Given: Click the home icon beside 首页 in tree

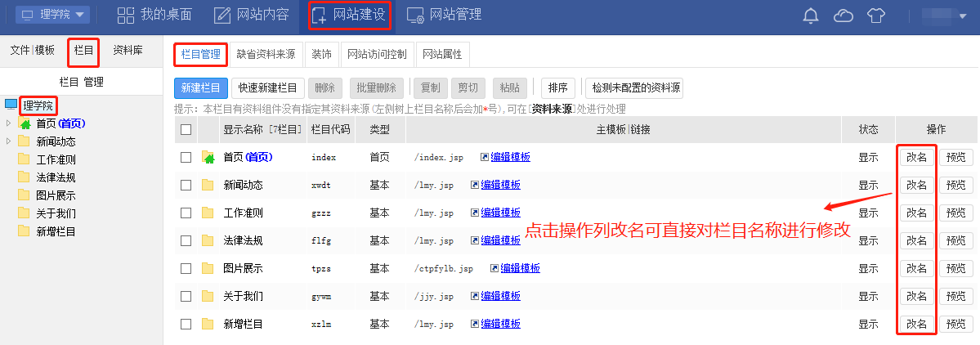Looking at the screenshot, I should coord(25,123).
